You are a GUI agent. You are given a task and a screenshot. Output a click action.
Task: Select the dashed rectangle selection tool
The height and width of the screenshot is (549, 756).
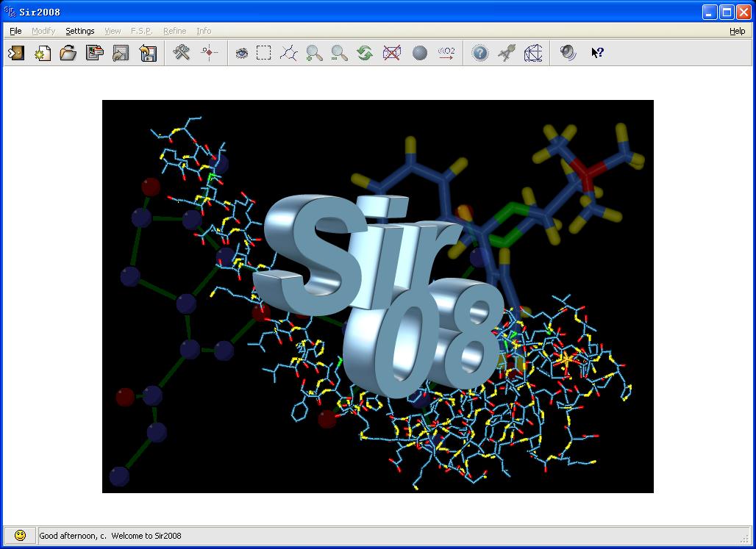tap(263, 53)
